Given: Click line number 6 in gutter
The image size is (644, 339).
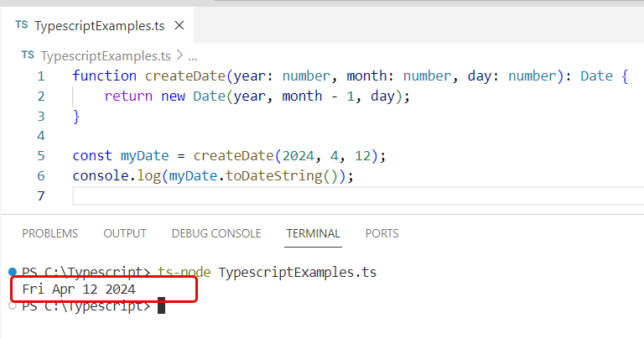Looking at the screenshot, I should [x=40, y=176].
